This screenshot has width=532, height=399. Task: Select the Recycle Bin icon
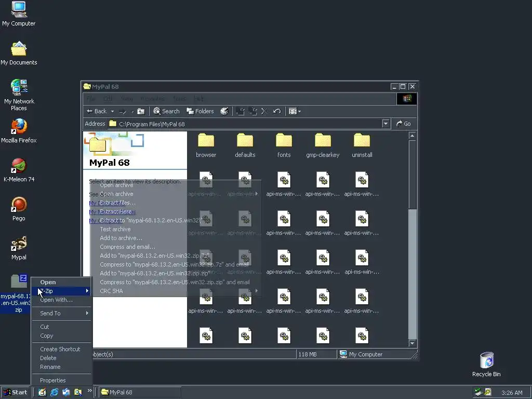[486, 364]
